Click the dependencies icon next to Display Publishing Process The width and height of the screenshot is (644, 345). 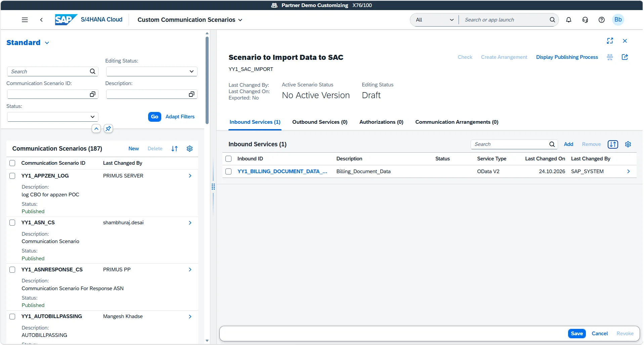[x=610, y=57]
